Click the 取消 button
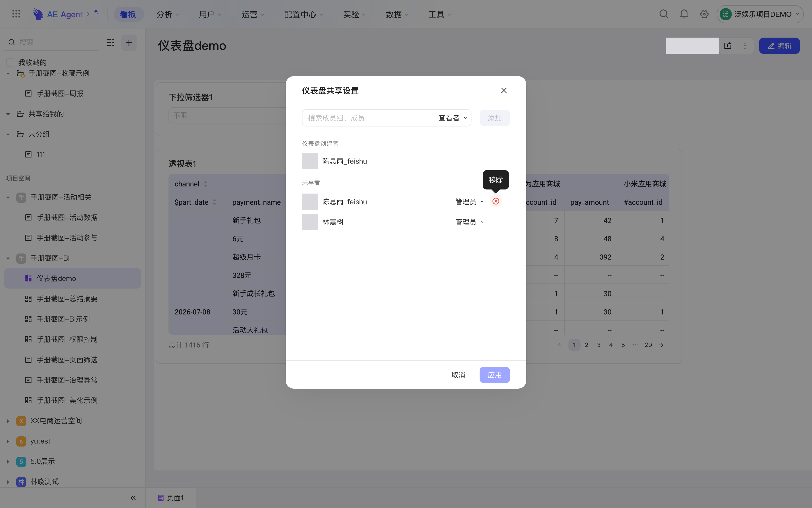This screenshot has width=812, height=508. [458, 375]
